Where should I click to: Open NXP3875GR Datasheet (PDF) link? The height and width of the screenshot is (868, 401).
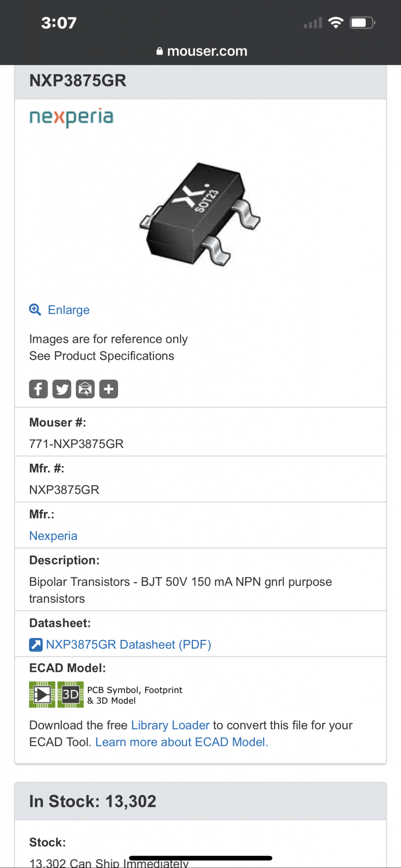tap(128, 645)
